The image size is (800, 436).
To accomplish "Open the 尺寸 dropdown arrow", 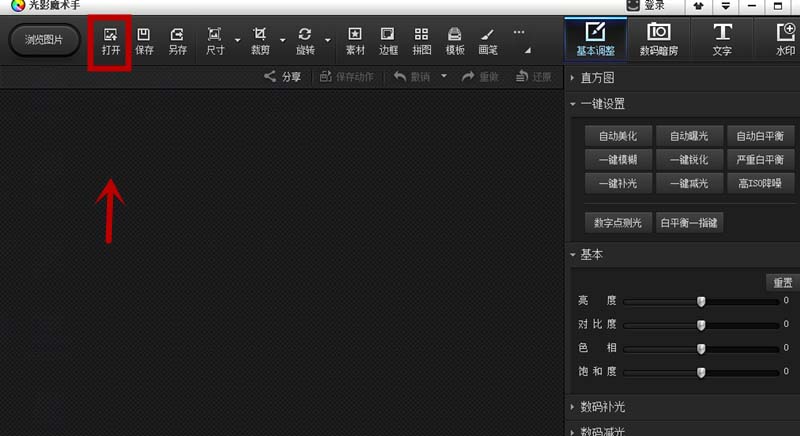I will 237,40.
